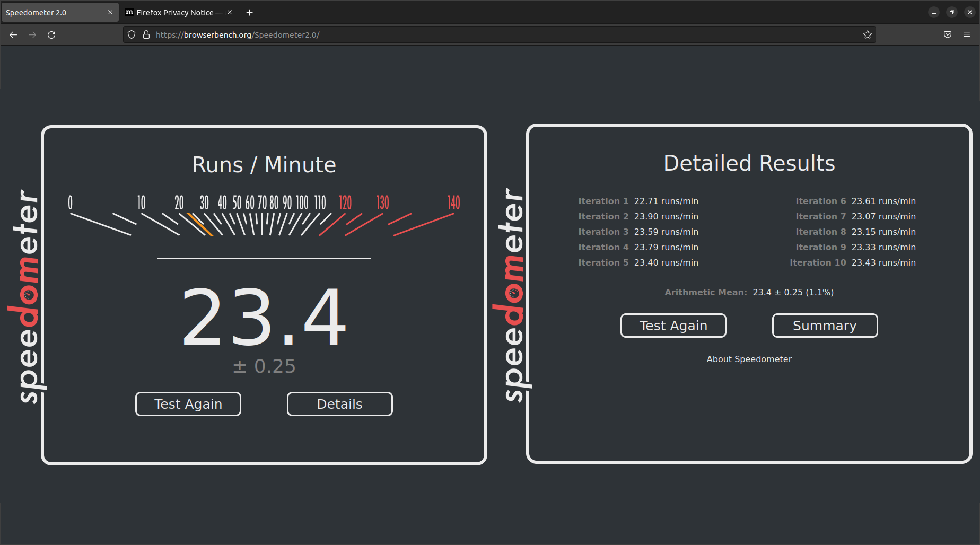
Task: Select Iteration 3 value 23.59 runs/min
Action: tap(666, 232)
